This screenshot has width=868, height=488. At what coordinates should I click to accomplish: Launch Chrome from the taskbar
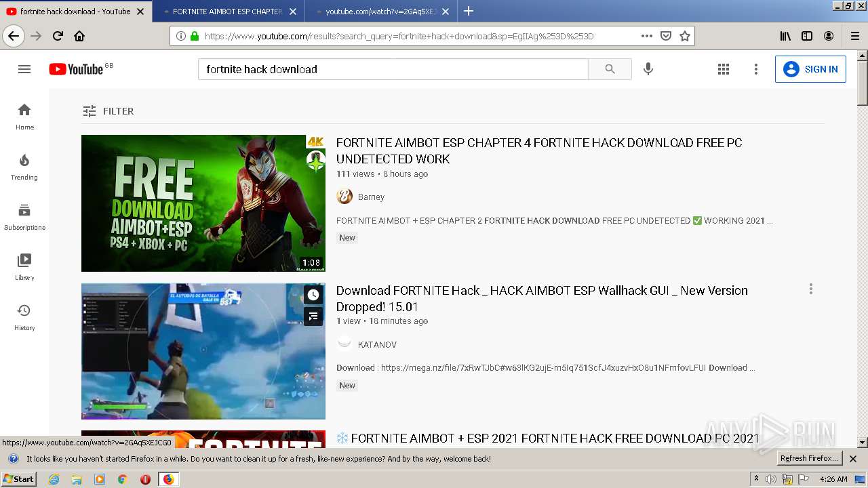[122, 479]
